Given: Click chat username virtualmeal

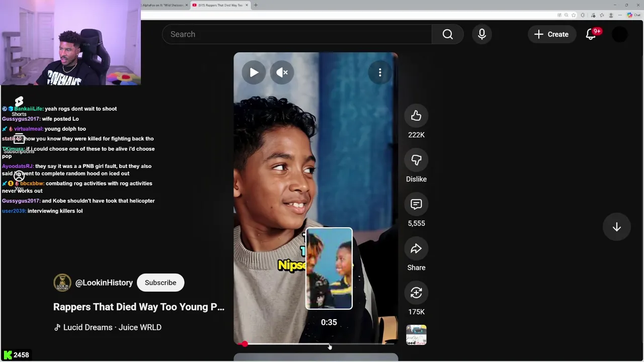Looking at the screenshot, I should [29, 129].
